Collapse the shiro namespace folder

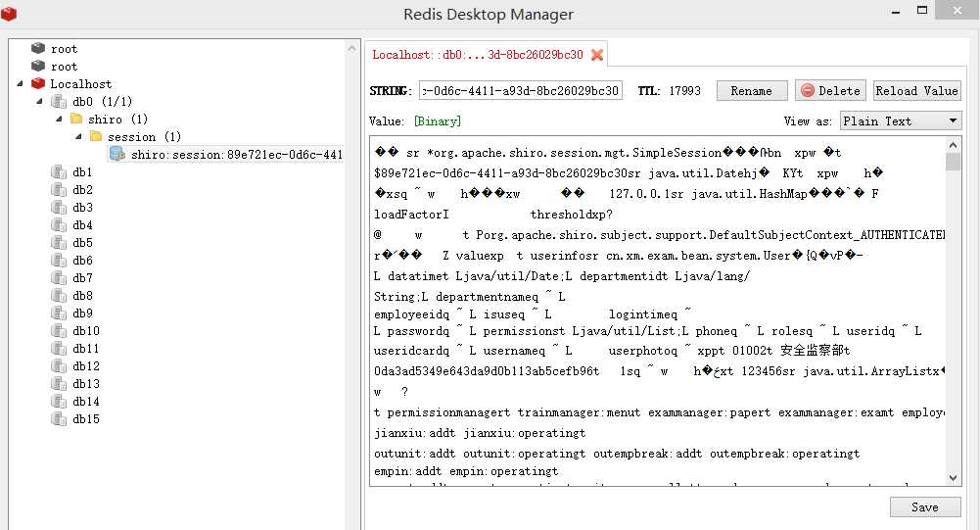point(60,119)
